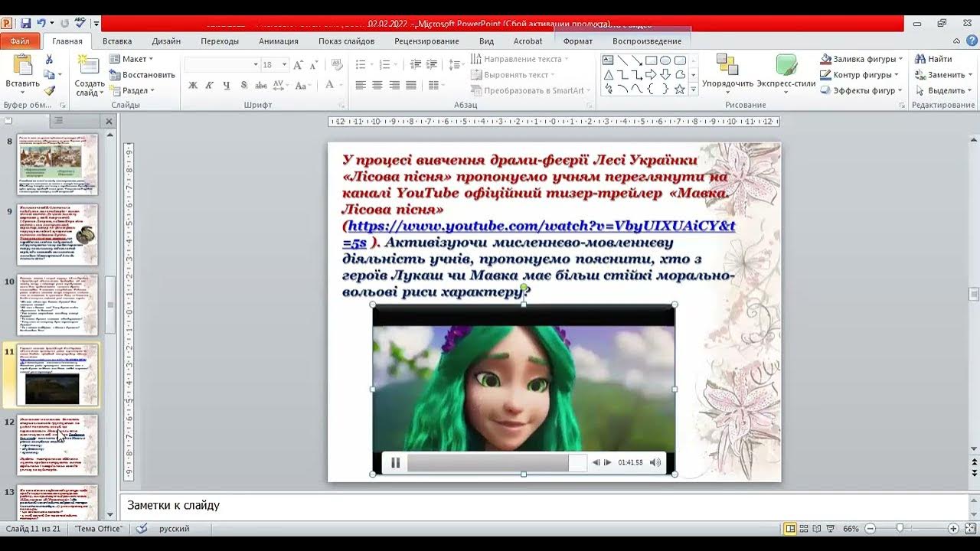Click the align text right icon
Image resolution: width=980 pixels, height=551 pixels.
394,85
